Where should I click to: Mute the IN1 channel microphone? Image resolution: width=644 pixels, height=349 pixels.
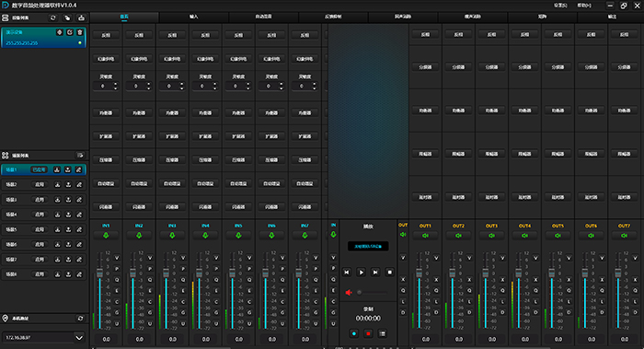click(106, 236)
